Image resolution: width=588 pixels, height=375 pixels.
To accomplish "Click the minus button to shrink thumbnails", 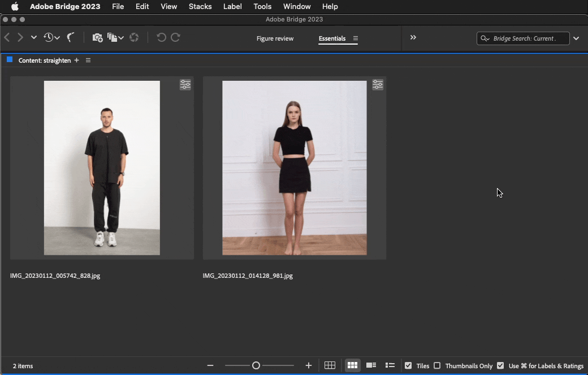I will click(210, 366).
